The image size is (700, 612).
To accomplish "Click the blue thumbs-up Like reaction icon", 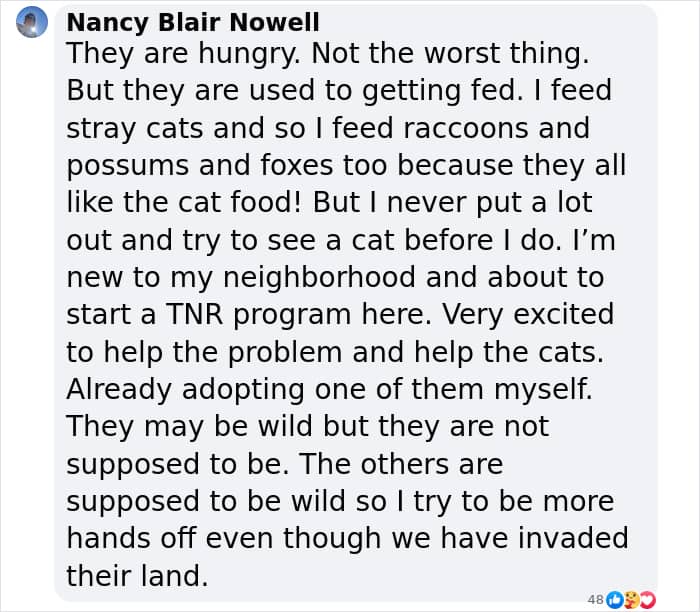I will (616, 600).
